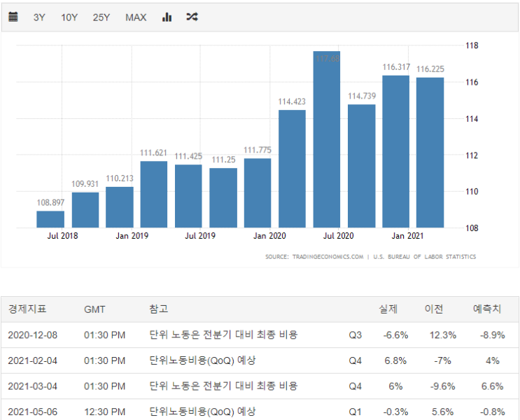Viewport: 520px width, 420px height.
Task: Click the Jan 2020 axis label
Action: 269,236
